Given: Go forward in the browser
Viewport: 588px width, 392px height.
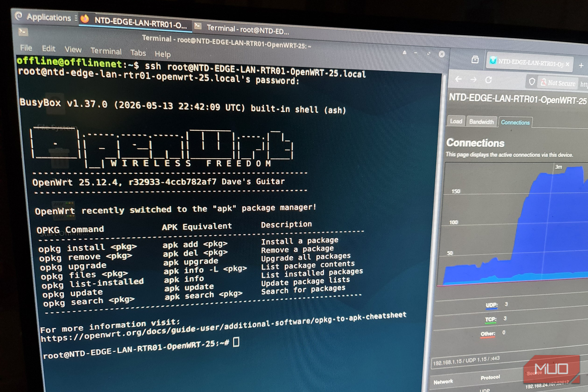Looking at the screenshot, I should 473,80.
